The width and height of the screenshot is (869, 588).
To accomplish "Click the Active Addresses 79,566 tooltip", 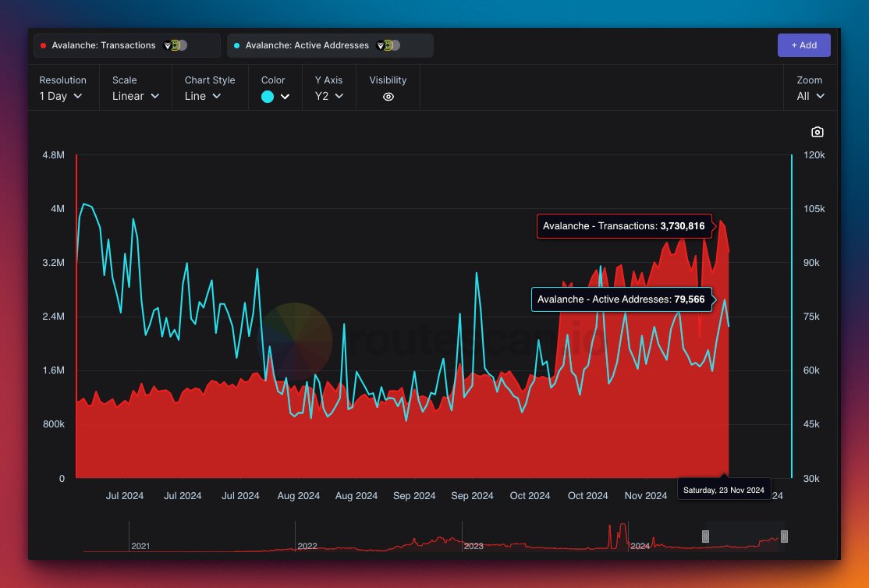I will (621, 299).
